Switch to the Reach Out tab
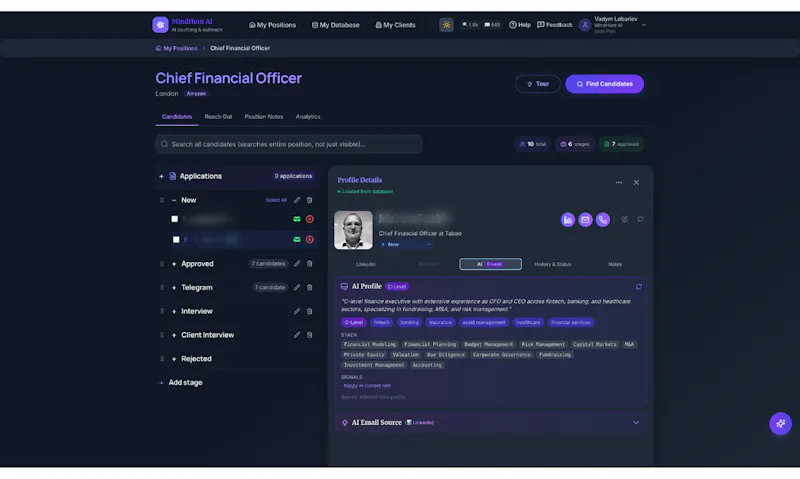 (x=218, y=116)
